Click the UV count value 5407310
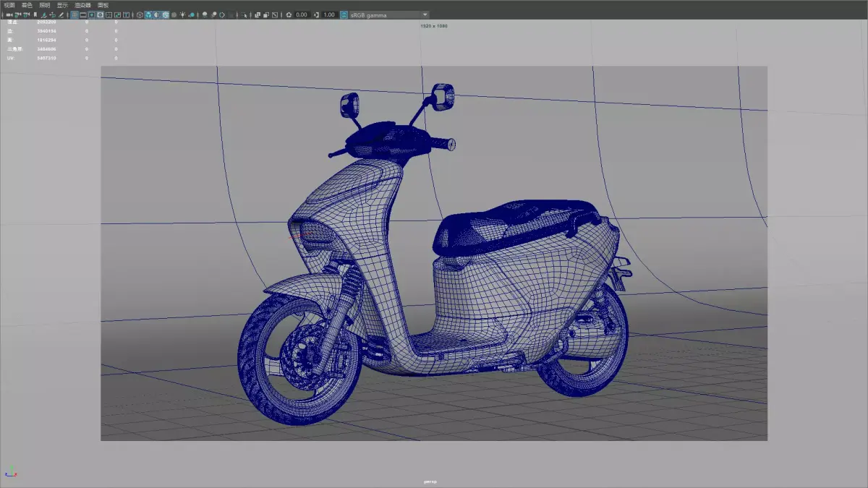This screenshot has width=868, height=488. [46, 57]
